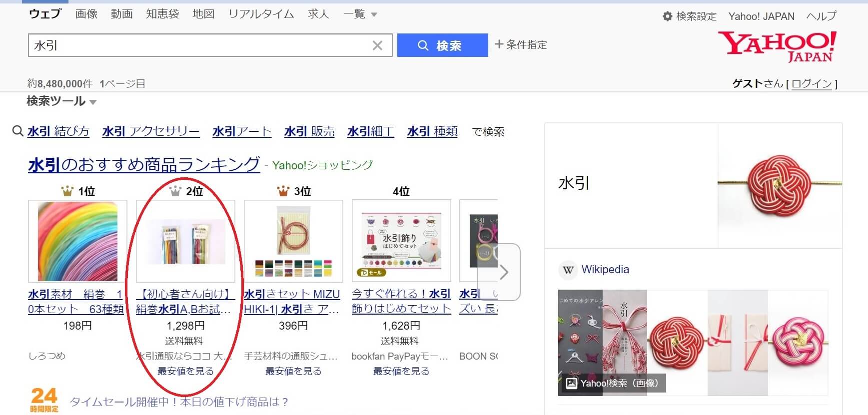Open the ヘルプ link
The height and width of the screenshot is (415, 868).
click(821, 16)
